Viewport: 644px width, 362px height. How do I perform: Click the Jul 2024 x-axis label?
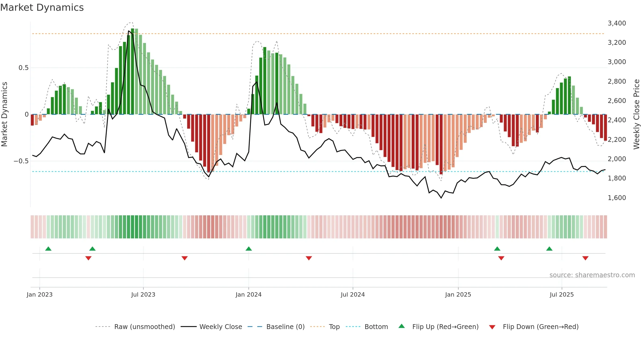[353, 294]
